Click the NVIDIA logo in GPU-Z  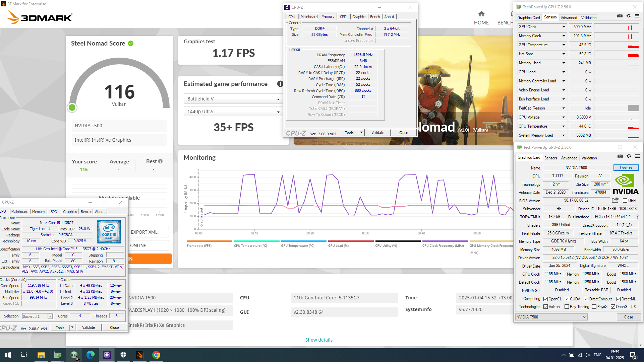[626, 185]
